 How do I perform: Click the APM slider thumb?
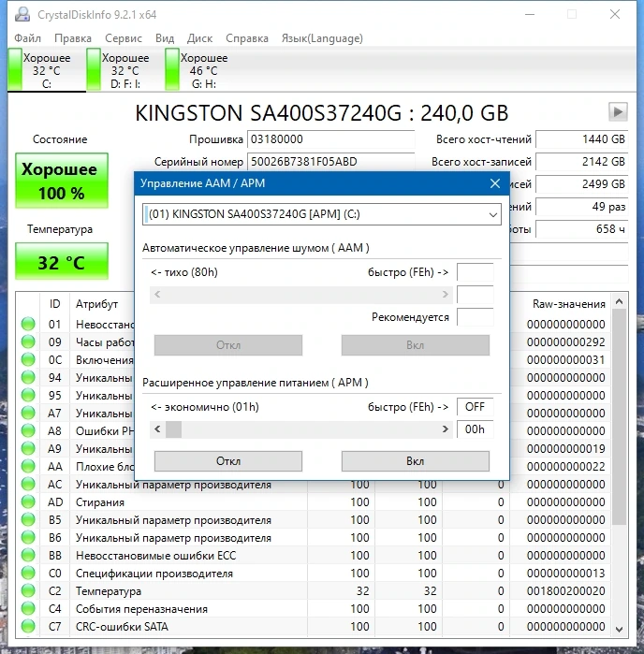(173, 429)
